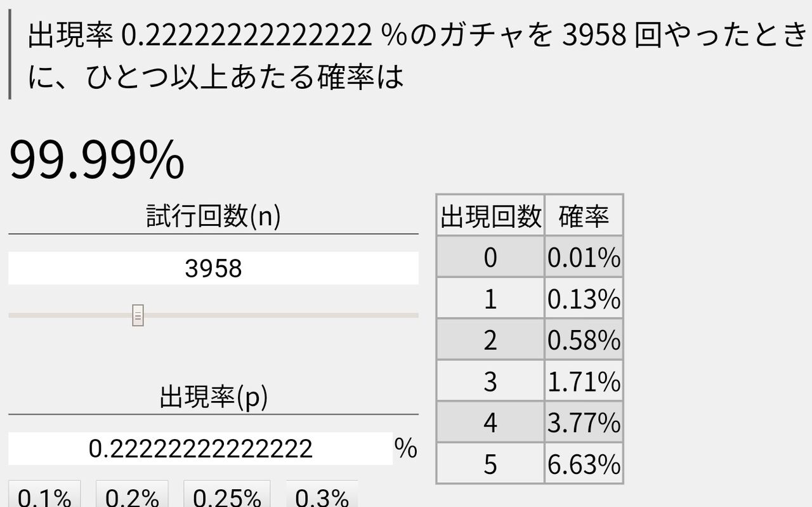
Task: Select the row with 4 occurrences
Action: (x=530, y=422)
